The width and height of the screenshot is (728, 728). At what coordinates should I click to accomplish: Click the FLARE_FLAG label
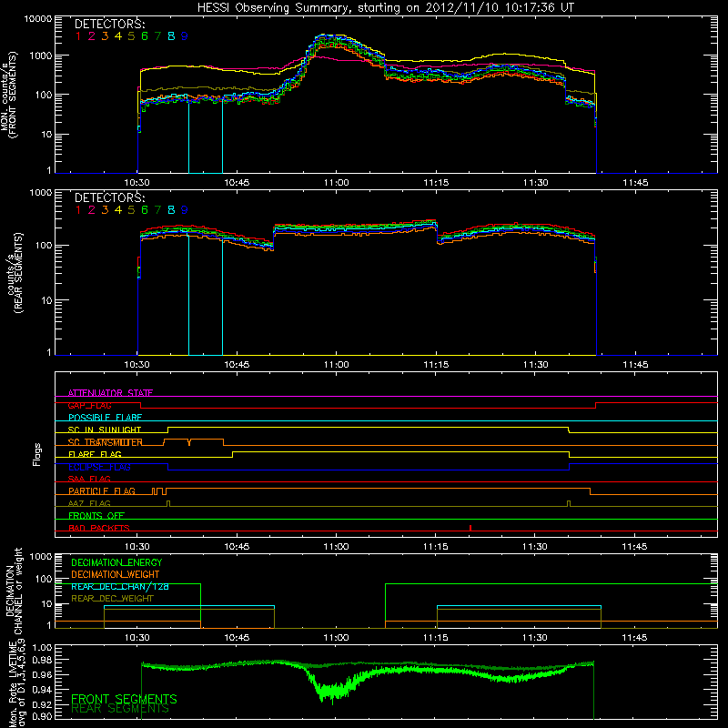[95, 454]
